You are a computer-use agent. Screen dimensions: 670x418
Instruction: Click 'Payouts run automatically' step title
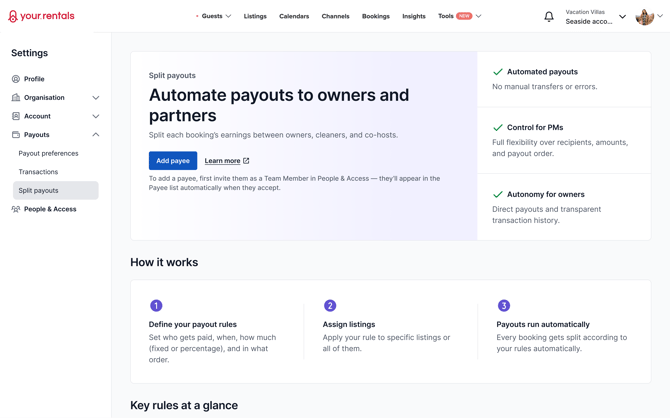pos(543,324)
